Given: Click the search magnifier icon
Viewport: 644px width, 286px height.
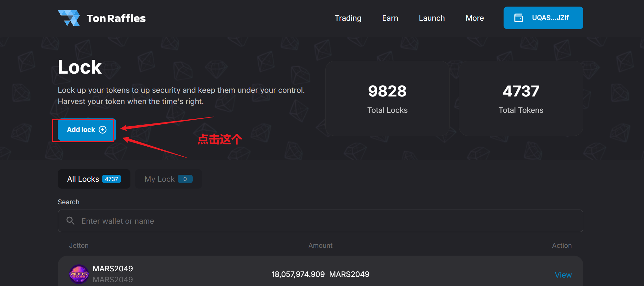Looking at the screenshot, I should [x=70, y=221].
